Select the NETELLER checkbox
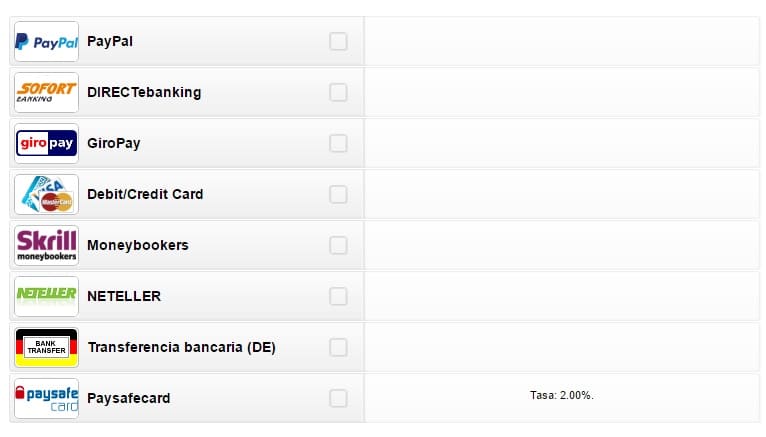Viewport: 766px width, 437px height. tap(338, 296)
